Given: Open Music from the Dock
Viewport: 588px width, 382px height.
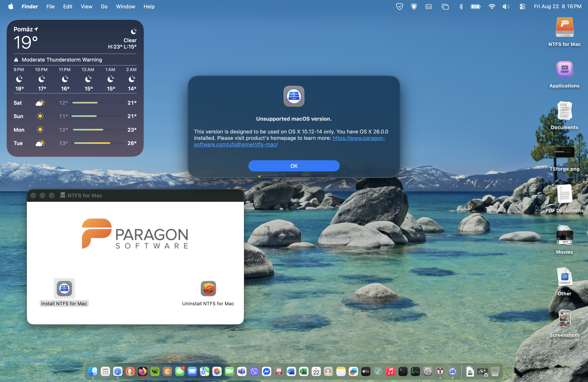Looking at the screenshot, I should [x=391, y=371].
